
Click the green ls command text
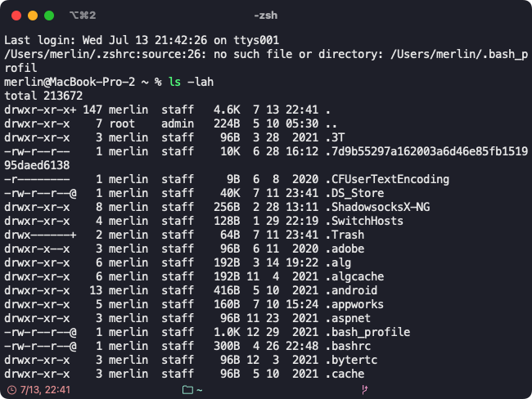(x=174, y=82)
